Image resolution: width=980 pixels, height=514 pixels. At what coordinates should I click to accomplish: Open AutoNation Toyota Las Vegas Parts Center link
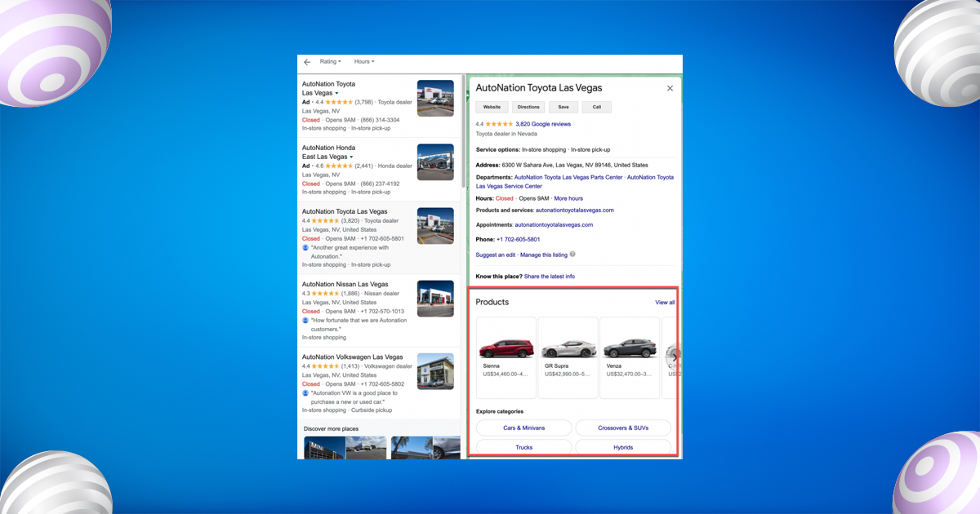pyautogui.click(x=568, y=177)
